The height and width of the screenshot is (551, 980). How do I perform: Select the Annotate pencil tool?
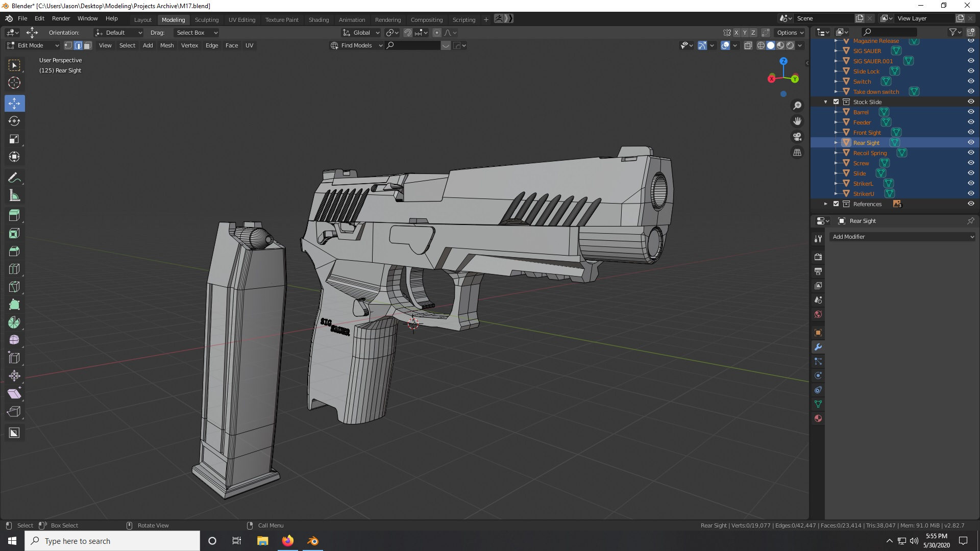[14, 178]
